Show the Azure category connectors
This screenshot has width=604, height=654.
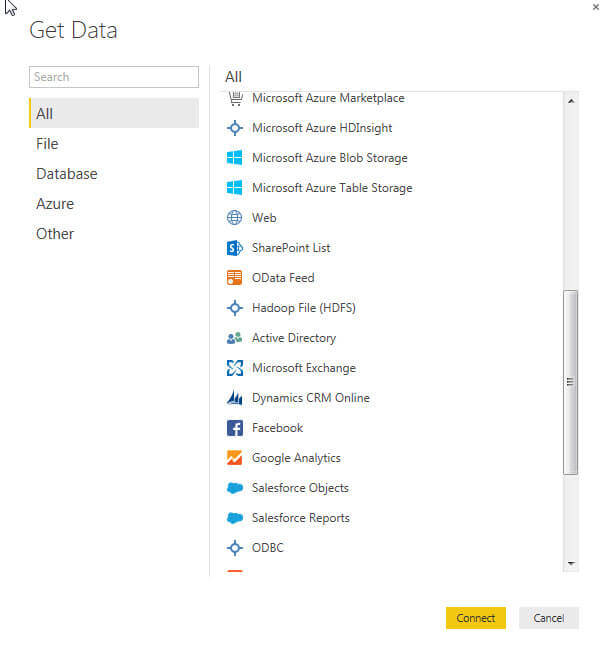click(55, 204)
